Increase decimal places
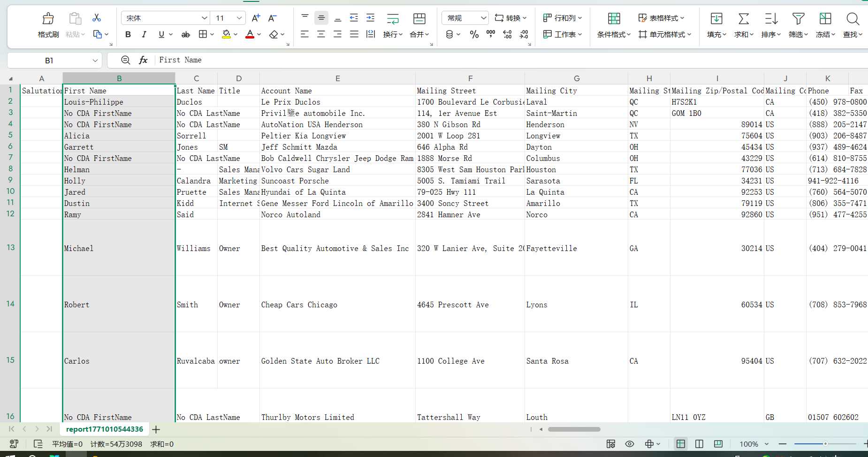868x457 pixels. [x=507, y=34]
